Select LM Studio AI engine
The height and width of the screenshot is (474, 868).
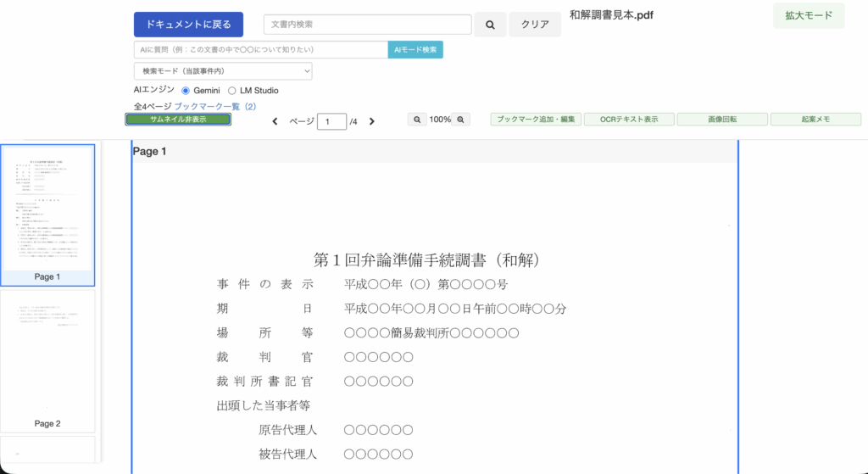click(232, 90)
